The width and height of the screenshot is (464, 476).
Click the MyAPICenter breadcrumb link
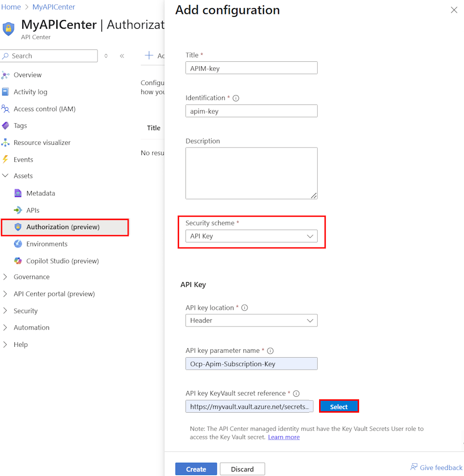(x=54, y=6)
